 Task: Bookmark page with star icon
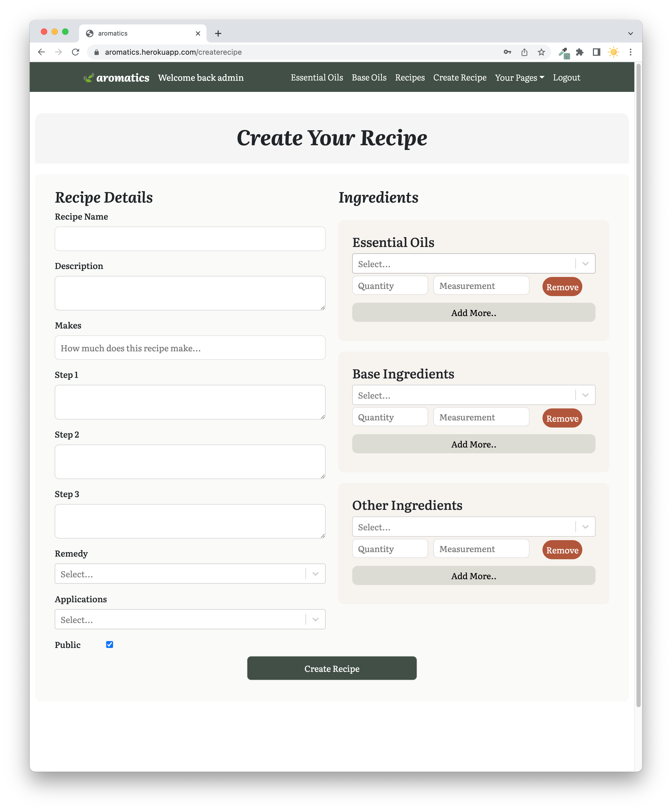pos(541,52)
